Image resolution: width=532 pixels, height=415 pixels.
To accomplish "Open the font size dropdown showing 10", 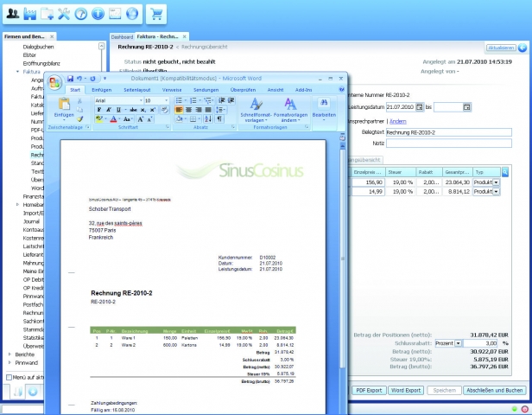I will (157, 100).
